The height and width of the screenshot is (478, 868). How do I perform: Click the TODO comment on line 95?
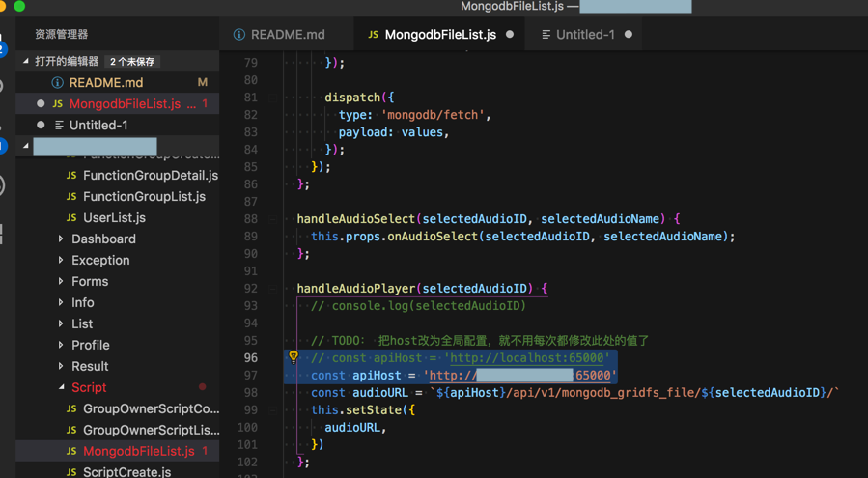point(480,340)
